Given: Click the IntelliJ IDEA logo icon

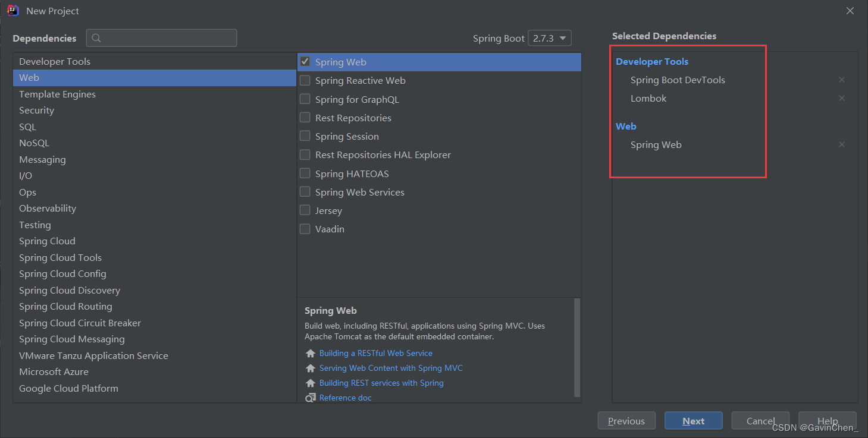Looking at the screenshot, I should coord(12,11).
